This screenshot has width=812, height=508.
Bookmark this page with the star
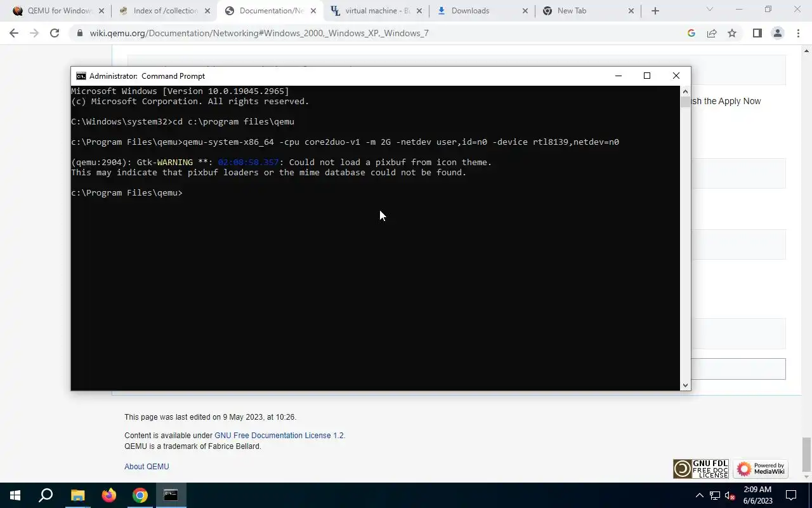(732, 33)
